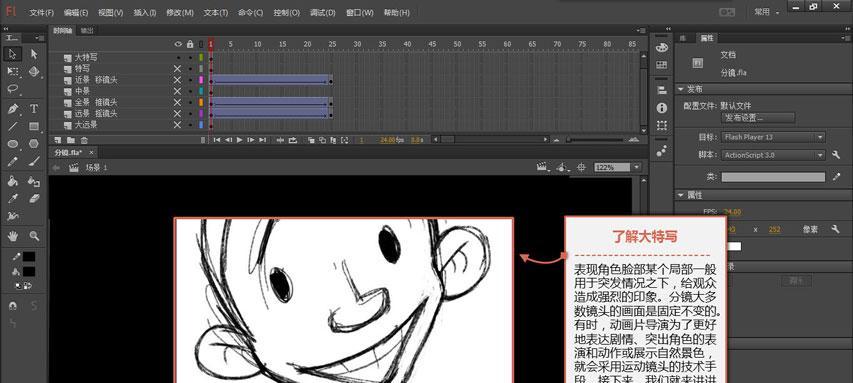This screenshot has height=383, width=853.
Task: Open the Edit Symbols dropdown icon
Action: [x=563, y=168]
